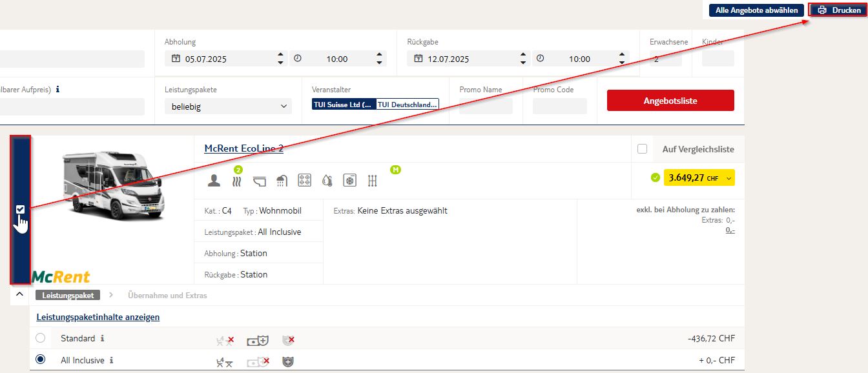Open the Leistungspakete dropdown
The height and width of the screenshot is (373, 868).
(x=228, y=107)
